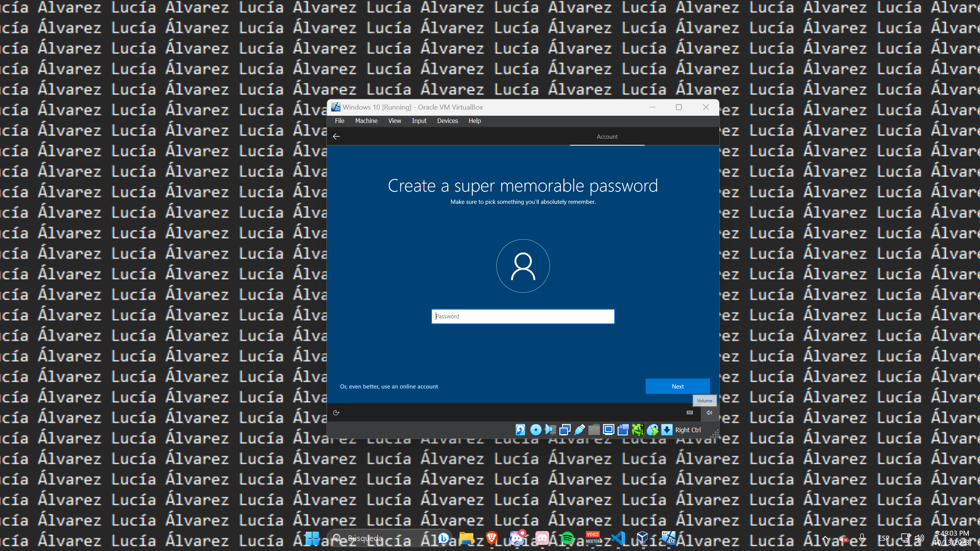This screenshot has height=551, width=980.
Task: Click the shared folders status icon
Action: click(x=594, y=430)
